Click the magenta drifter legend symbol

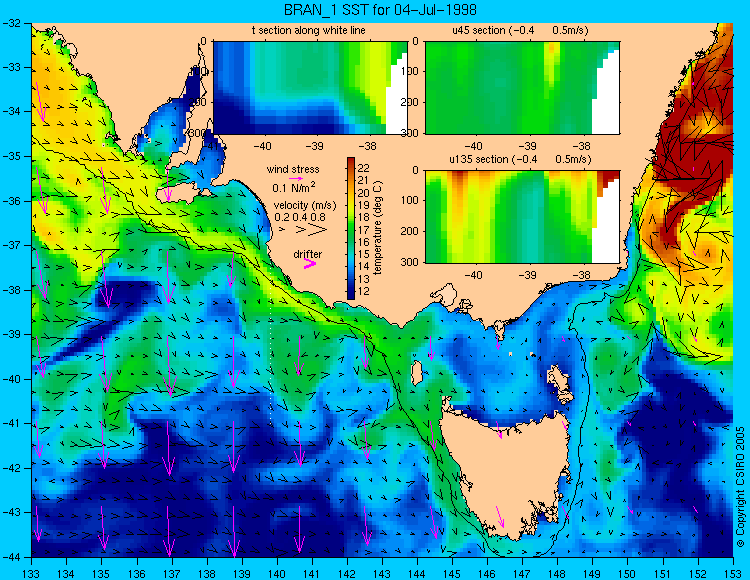tap(309, 264)
